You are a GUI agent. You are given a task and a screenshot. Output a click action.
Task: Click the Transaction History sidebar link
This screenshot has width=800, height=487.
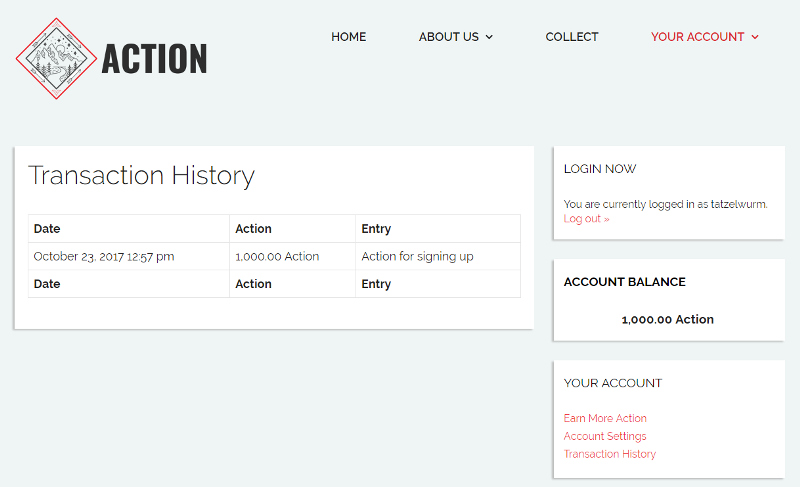[x=609, y=454]
